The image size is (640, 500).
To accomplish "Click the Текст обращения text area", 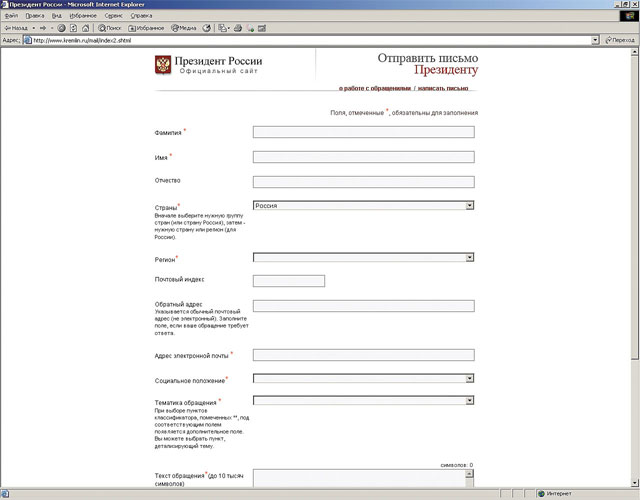I will coord(360,478).
